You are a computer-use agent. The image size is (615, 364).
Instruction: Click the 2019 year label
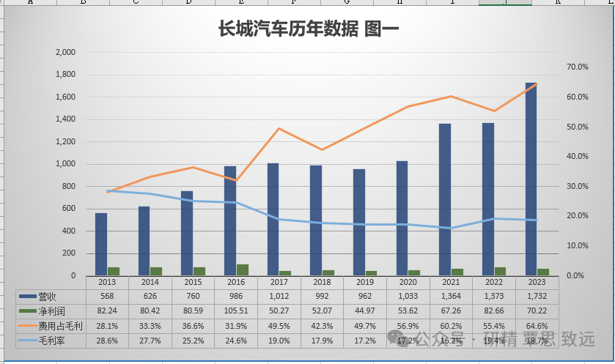point(365,282)
